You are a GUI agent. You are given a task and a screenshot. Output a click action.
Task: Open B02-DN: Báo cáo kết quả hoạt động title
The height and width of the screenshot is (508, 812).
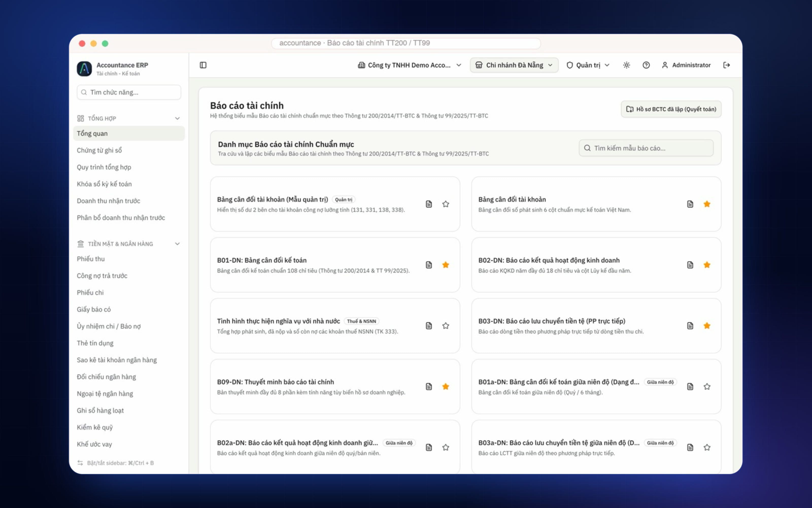(x=549, y=260)
